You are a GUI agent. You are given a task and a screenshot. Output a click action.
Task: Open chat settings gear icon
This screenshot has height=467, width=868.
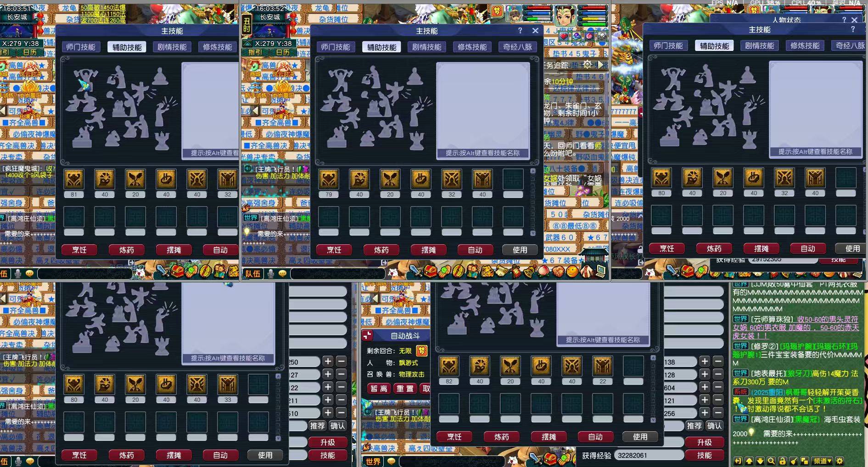[x=840, y=461]
